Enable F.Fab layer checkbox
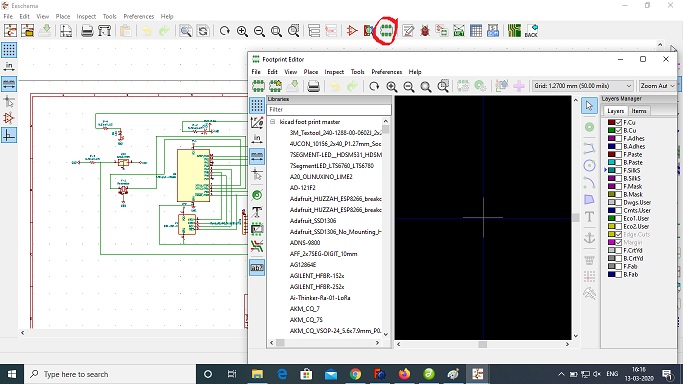683x384 pixels. coord(618,266)
